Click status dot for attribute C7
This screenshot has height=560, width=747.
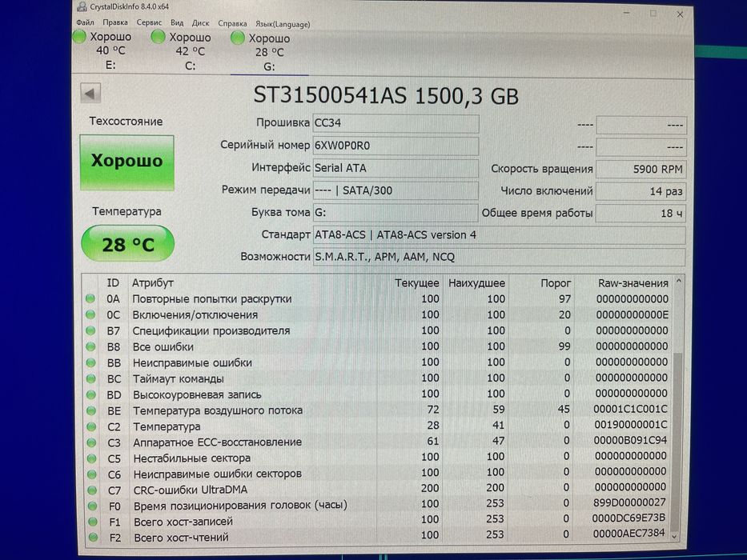click(92, 490)
